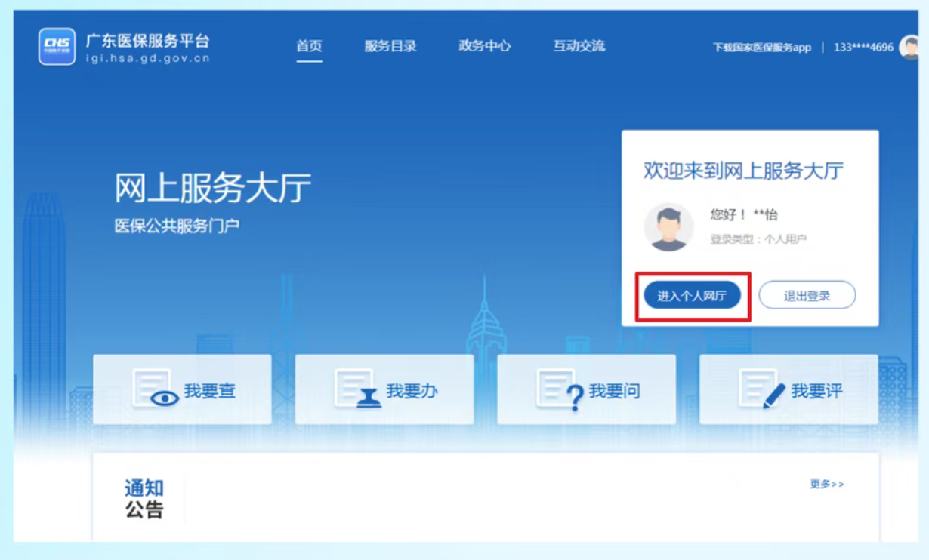Go to 政务中心 section
The image size is (929, 560).
pos(484,46)
